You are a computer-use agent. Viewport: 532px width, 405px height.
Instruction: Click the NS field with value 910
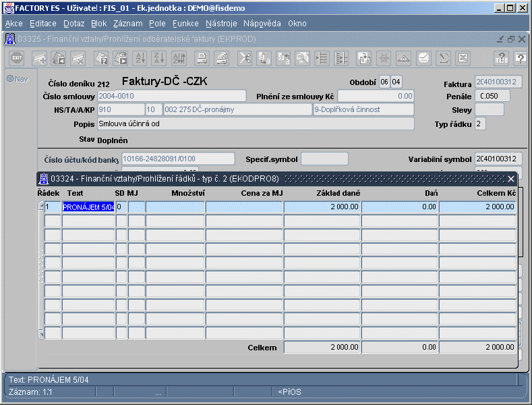[121, 109]
